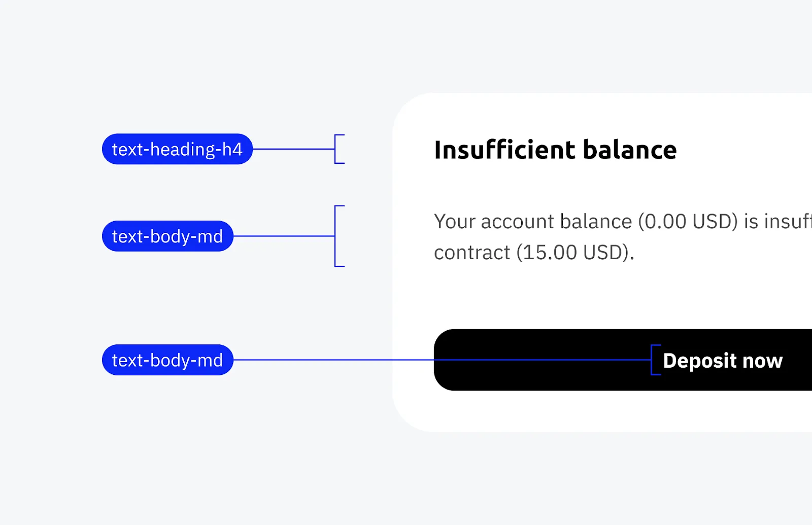The width and height of the screenshot is (812, 525).
Task: Select the text-heading-h4 annotation pill
Action: [x=178, y=149]
